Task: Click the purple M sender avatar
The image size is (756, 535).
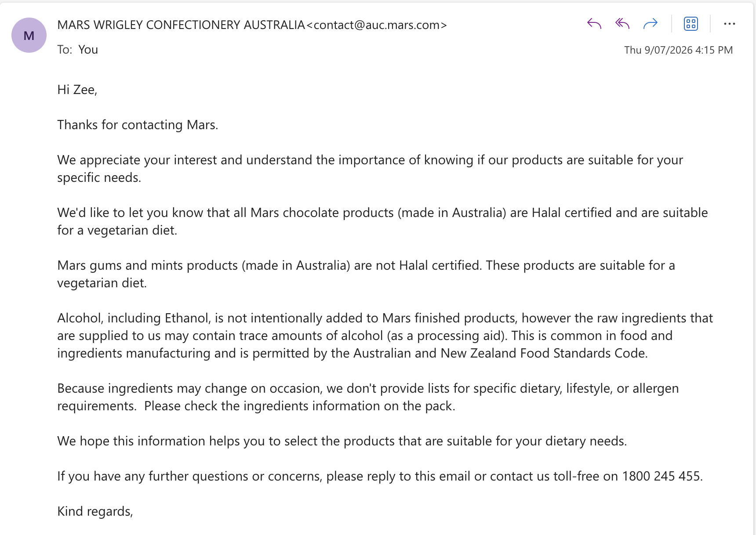Action: pyautogui.click(x=29, y=35)
